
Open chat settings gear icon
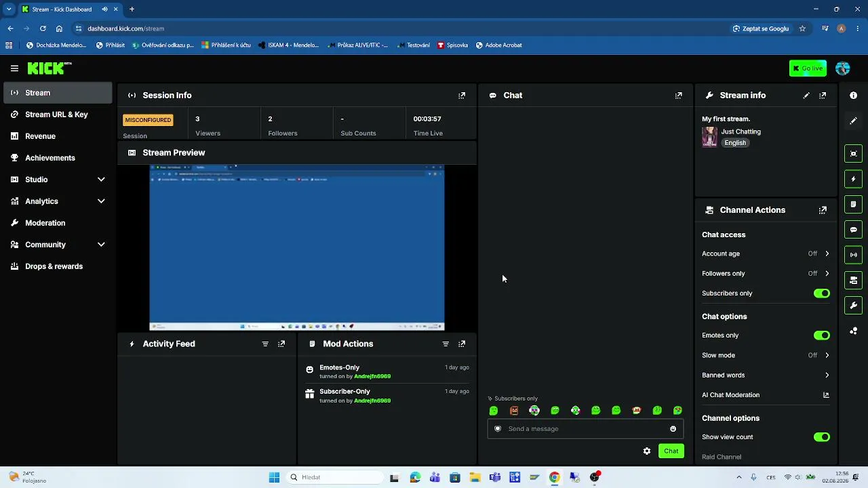pos(647,451)
